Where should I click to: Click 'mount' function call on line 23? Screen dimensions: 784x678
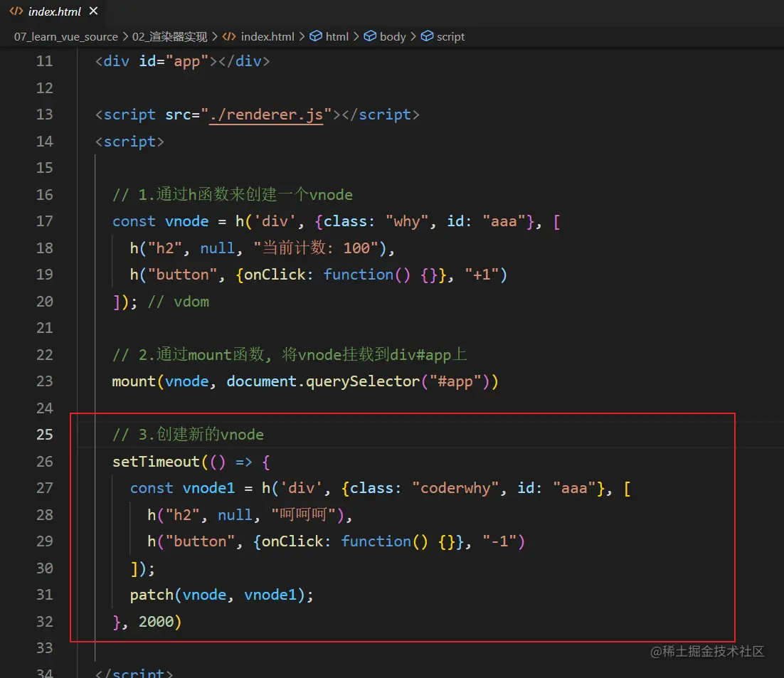[134, 382]
